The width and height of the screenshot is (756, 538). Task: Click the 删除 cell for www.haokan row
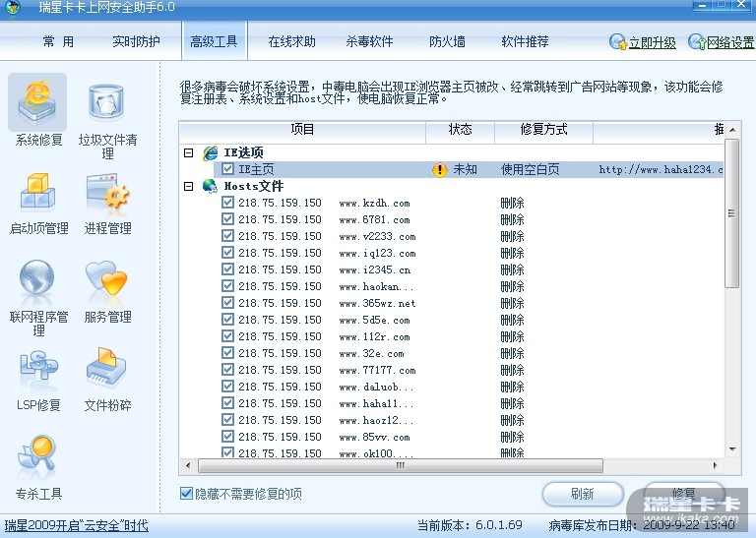(512, 286)
